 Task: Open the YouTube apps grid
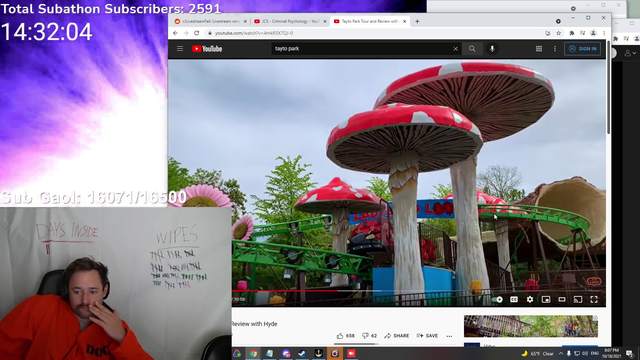(539, 49)
